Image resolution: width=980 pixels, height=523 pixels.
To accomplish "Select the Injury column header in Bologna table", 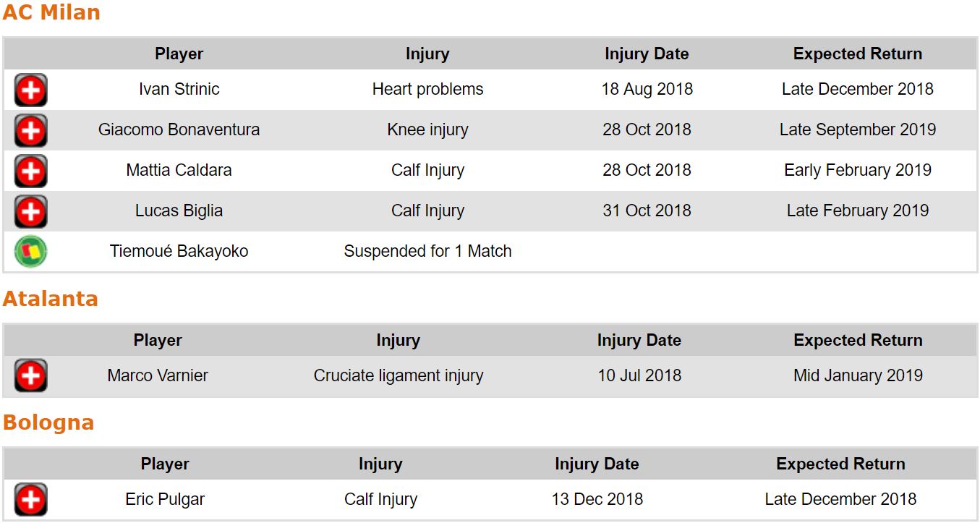I will [380, 464].
